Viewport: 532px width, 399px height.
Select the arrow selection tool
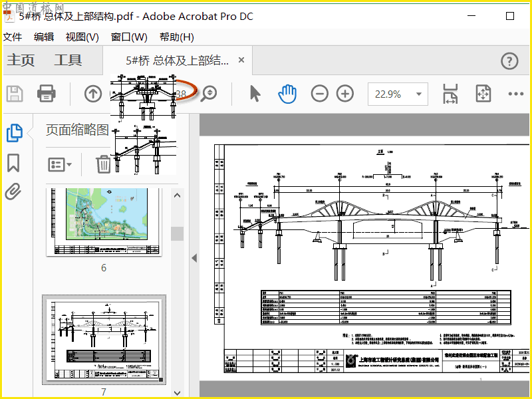coord(255,94)
